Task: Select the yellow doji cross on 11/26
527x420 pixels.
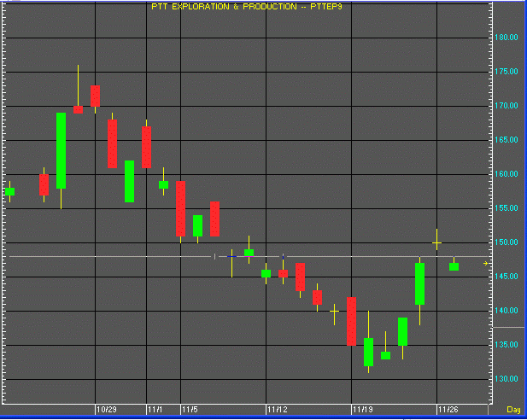Action: coord(437,242)
